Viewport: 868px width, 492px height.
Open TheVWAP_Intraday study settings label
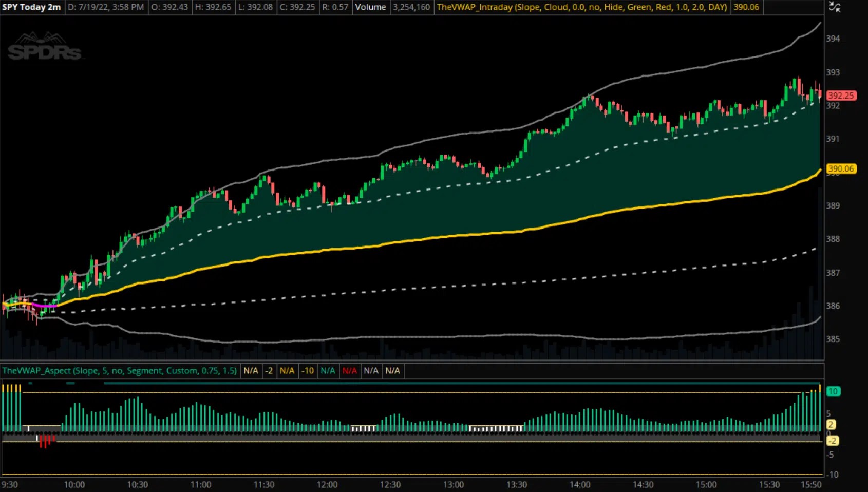pos(582,7)
